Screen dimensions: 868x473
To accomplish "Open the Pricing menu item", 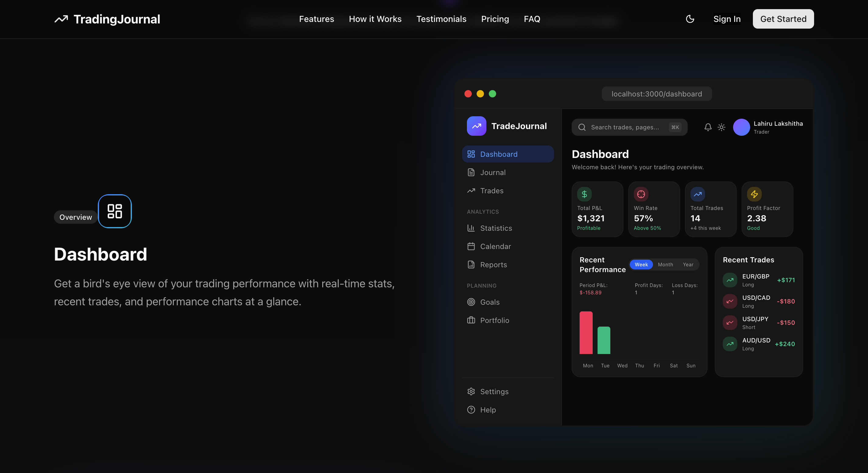I will tap(495, 19).
